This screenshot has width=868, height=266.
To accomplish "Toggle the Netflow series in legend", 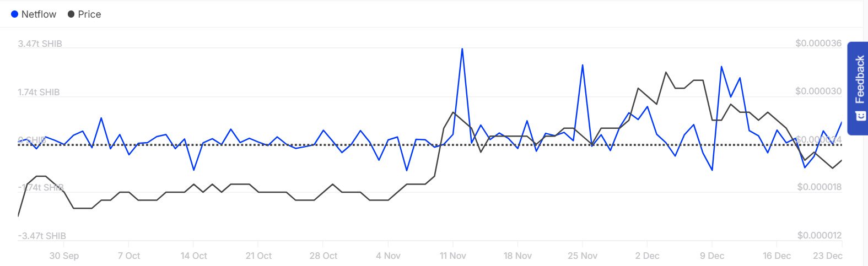I will [x=34, y=14].
